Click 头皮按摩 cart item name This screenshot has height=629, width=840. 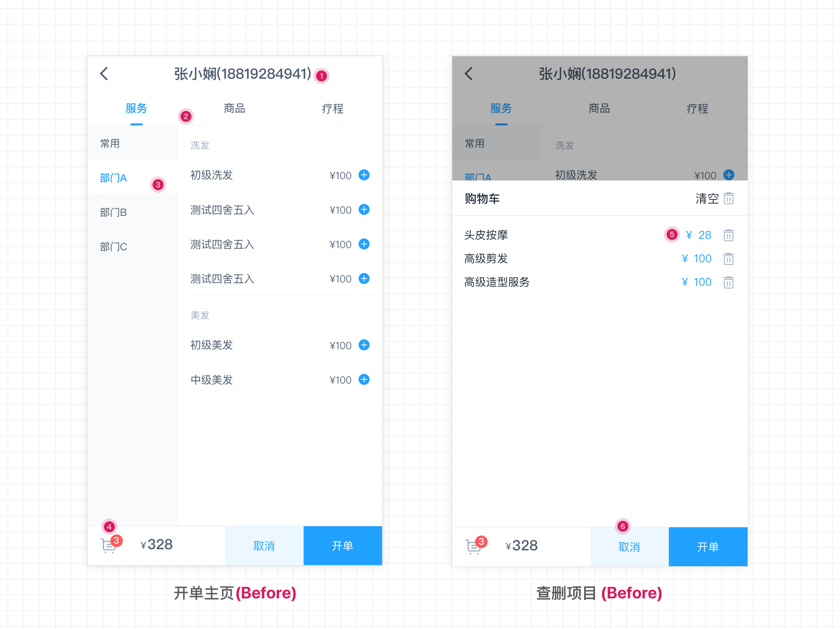pyautogui.click(x=486, y=235)
